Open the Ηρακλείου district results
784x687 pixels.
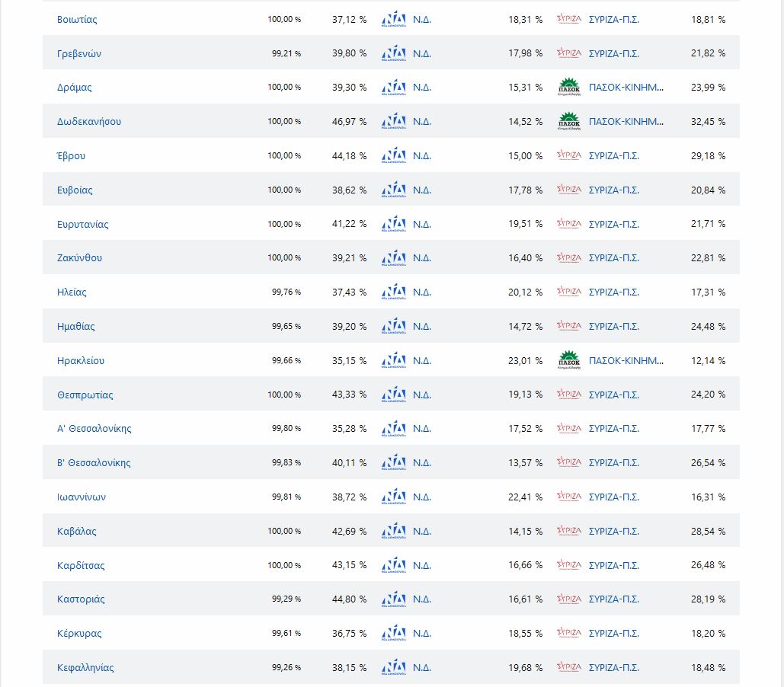click(81, 361)
